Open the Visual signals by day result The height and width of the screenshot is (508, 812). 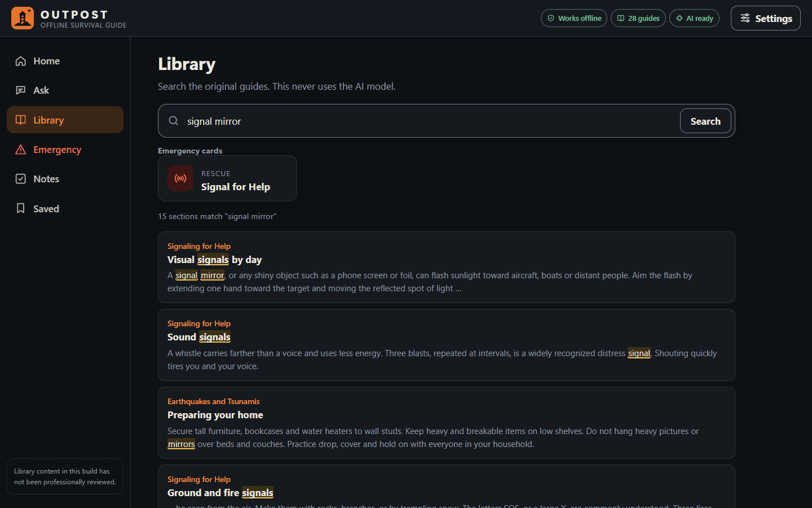(x=447, y=267)
